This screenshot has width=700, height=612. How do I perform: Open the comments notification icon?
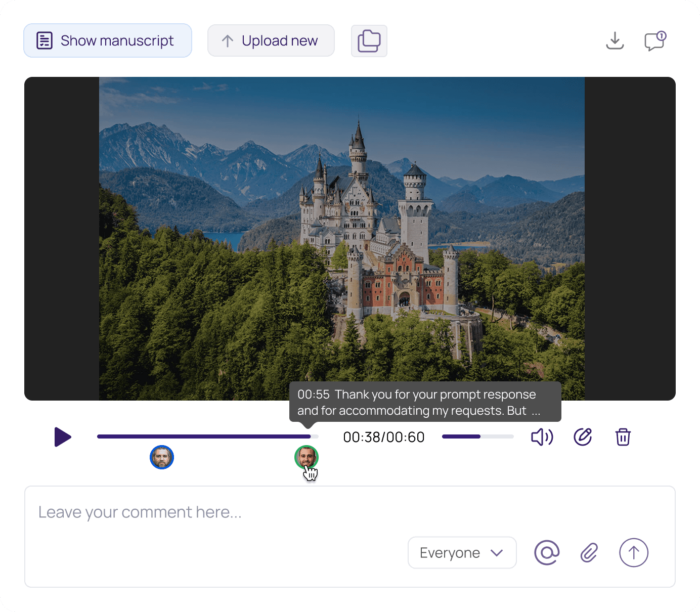pos(655,41)
